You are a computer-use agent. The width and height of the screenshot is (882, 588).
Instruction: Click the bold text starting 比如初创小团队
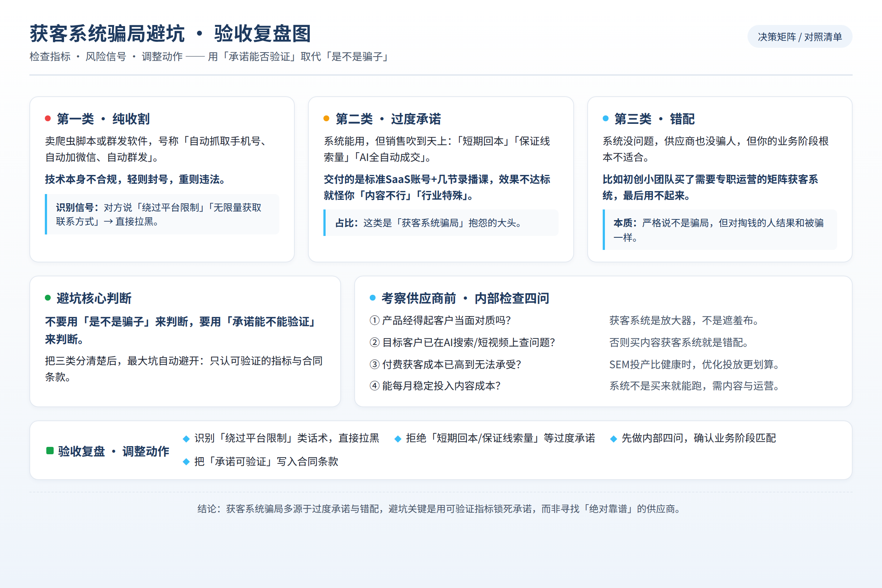point(710,187)
